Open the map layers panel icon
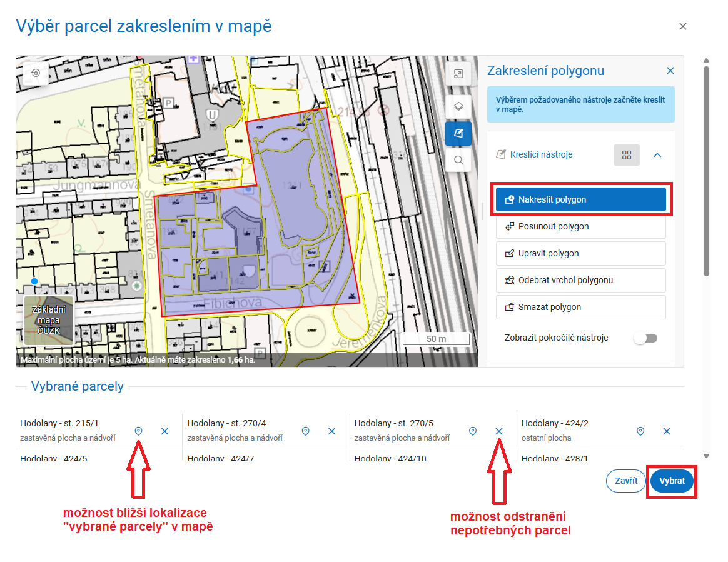The height and width of the screenshot is (562, 728). 458,106
